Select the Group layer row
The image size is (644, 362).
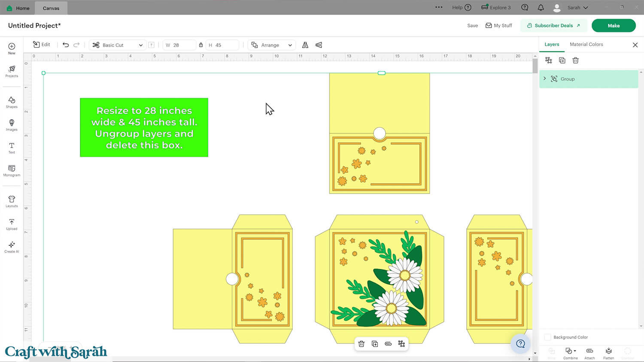point(589,79)
